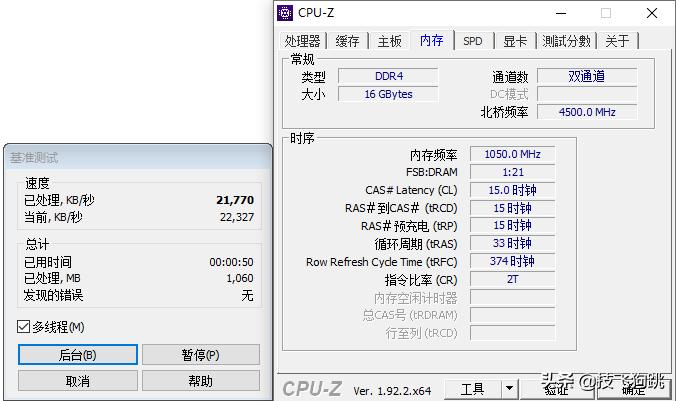Select the tRFC 374 时钟 value
The image size is (676, 401).
click(x=512, y=261)
